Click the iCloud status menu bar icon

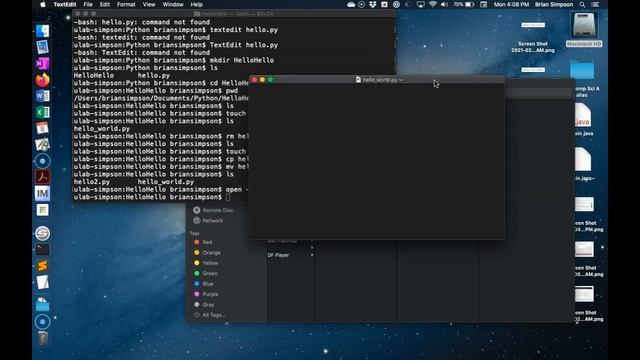point(351,4)
